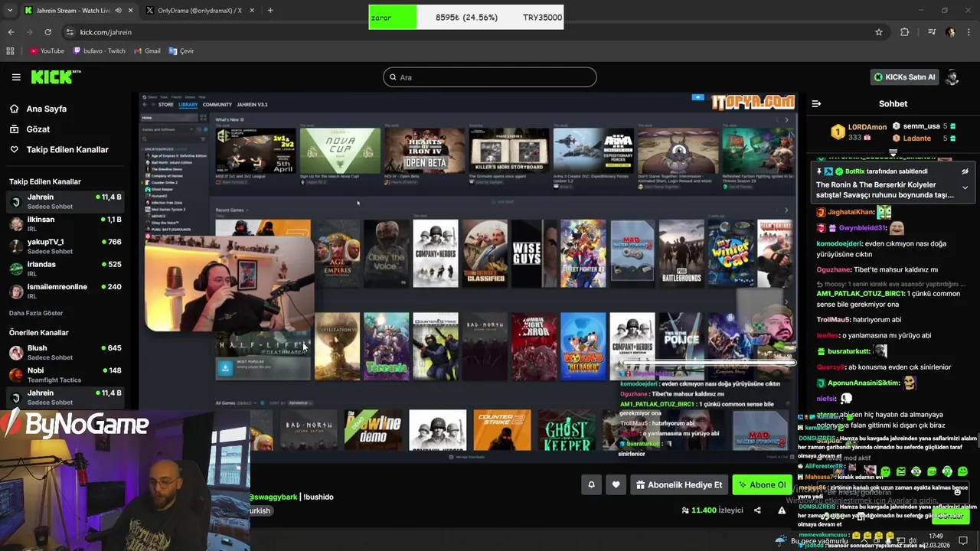Go back in the browser
Viewport: 980px width, 551px height.
(11, 32)
